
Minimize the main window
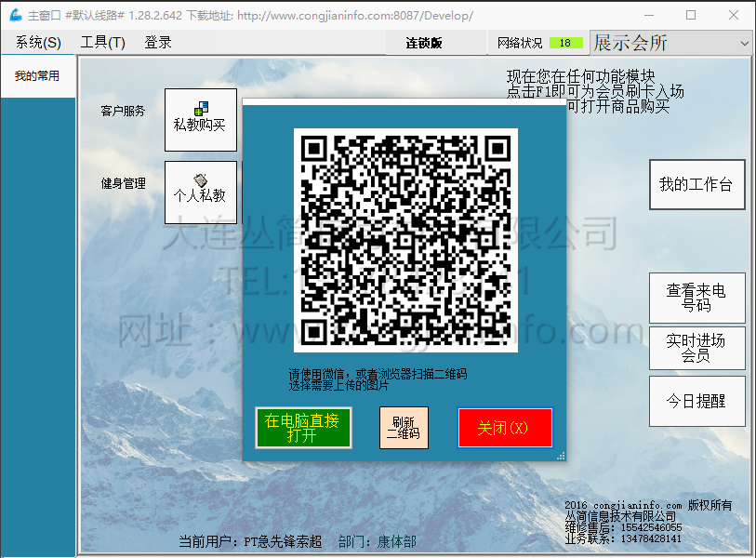tap(649, 15)
